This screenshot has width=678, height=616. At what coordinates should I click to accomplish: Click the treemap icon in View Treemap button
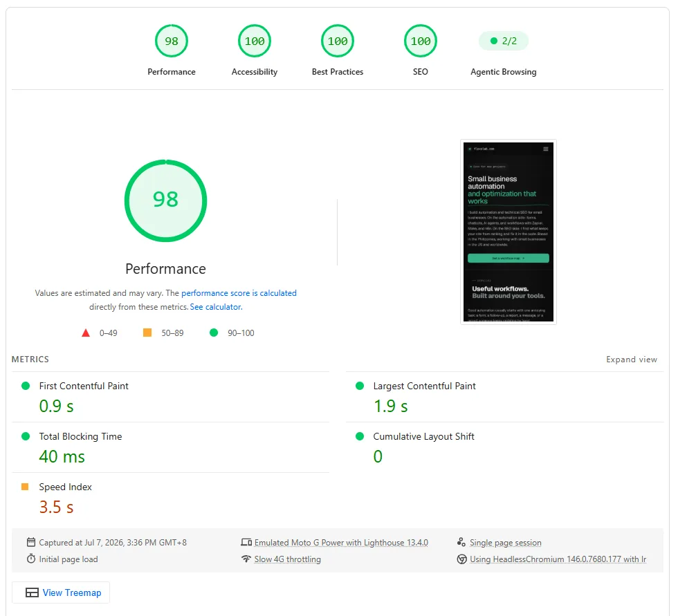coord(32,592)
